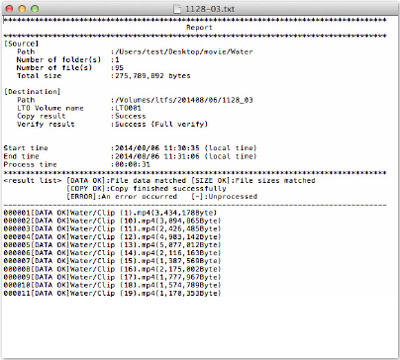The image size is (400, 360).
Task: Click the [SIZE OK] legend entry
Action: tap(253, 181)
